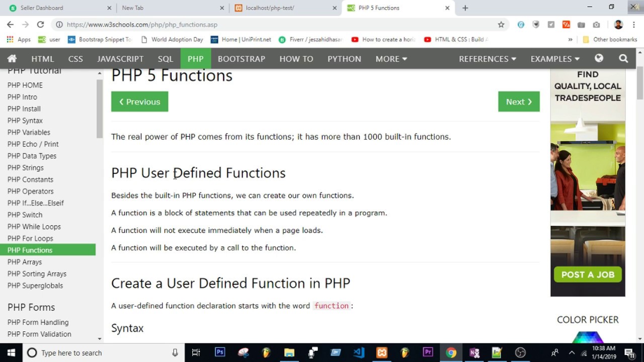Open the BOOTSTRAP tutorial in navbar
This screenshot has height=362, width=644.
[242, 59]
